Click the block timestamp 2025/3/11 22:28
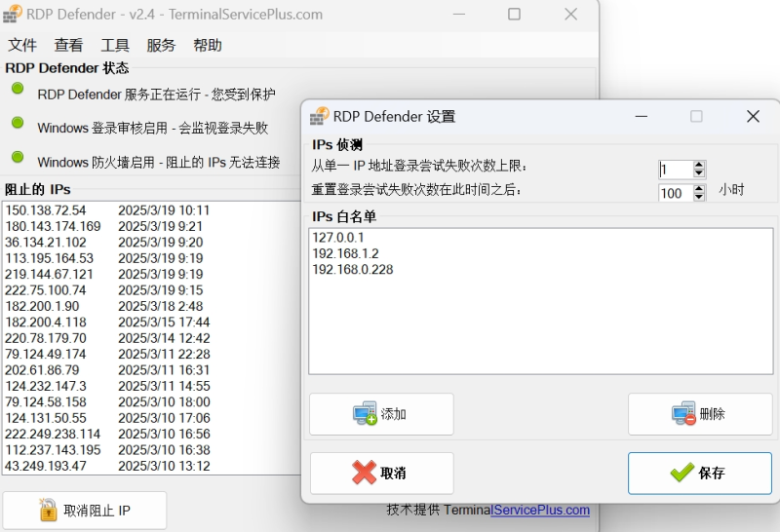 [x=164, y=354]
